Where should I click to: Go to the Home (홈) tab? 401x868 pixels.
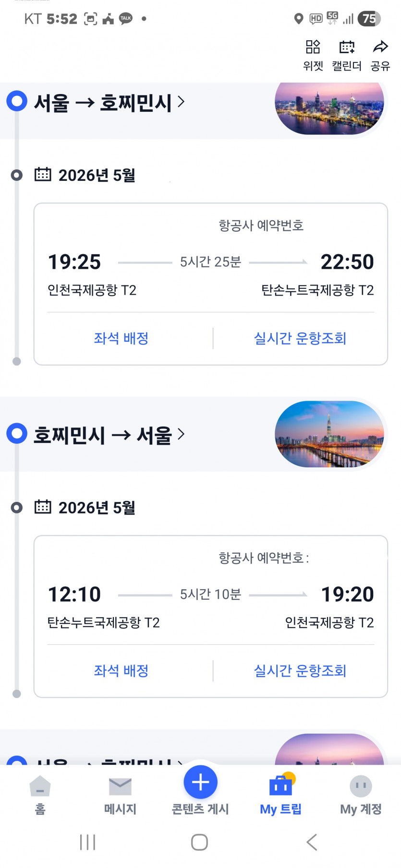pos(40,795)
